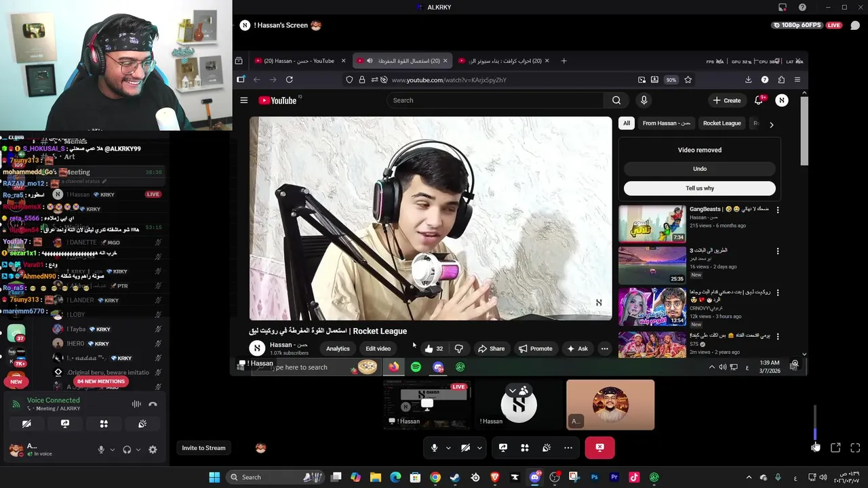The image size is (868, 488).
Task: Dislike the video with the thumbs-down icon
Action: click(x=459, y=348)
